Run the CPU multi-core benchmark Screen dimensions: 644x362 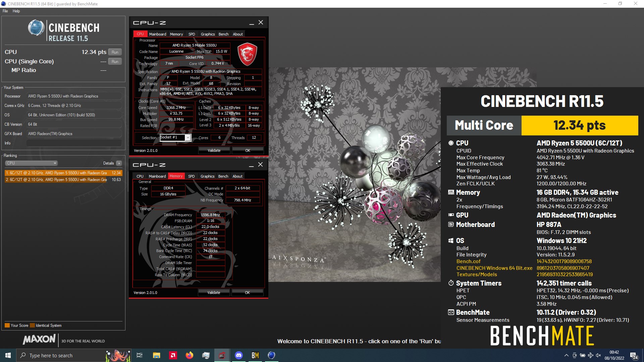point(115,52)
